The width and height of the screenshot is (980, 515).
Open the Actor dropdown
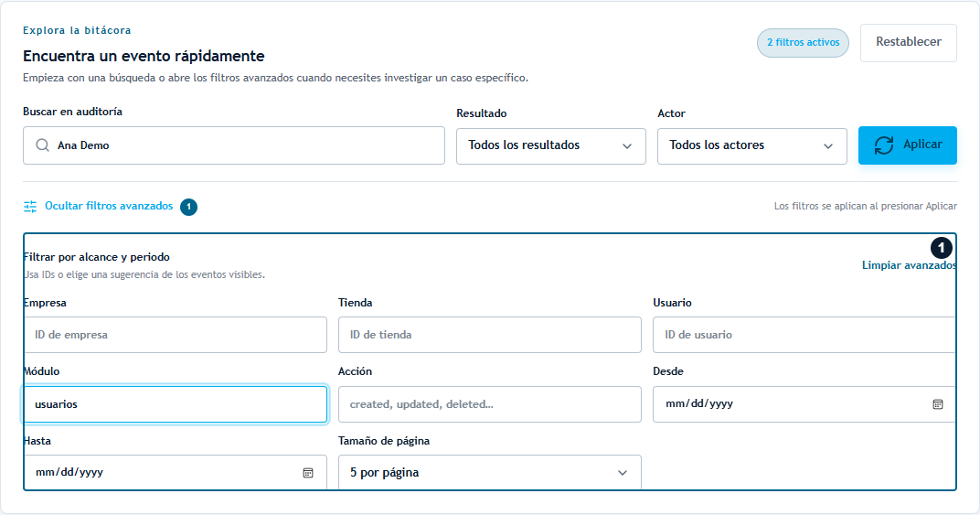[x=751, y=146]
